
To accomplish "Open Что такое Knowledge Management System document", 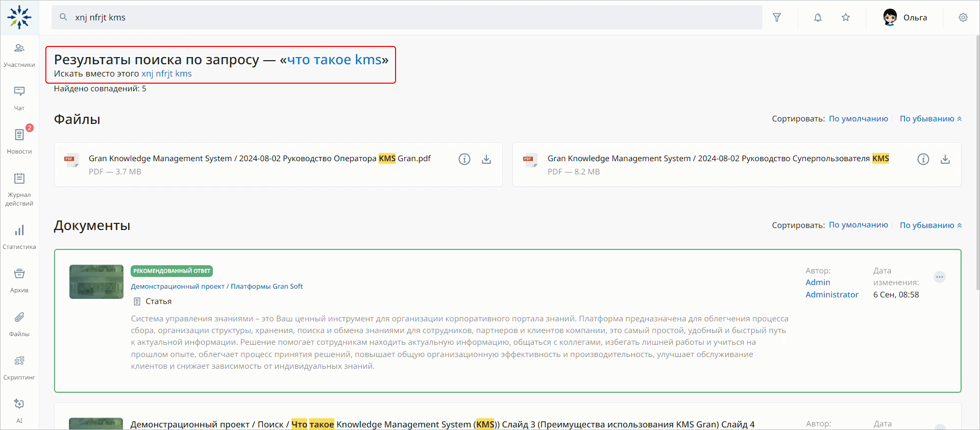I will coord(443,424).
